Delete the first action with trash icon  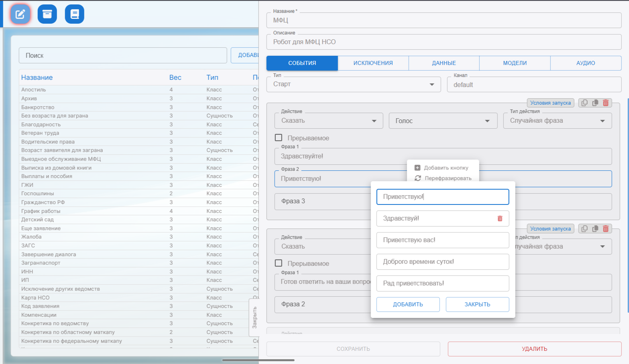[606, 103]
